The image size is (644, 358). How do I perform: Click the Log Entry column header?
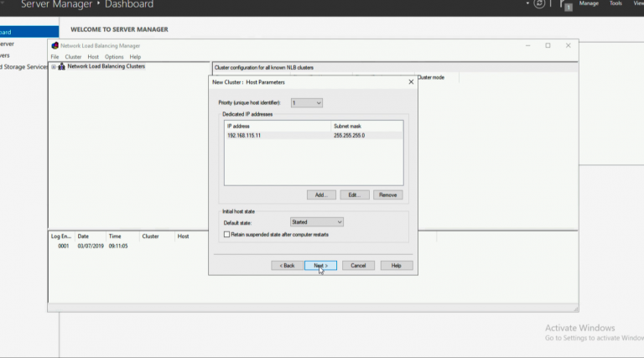coord(61,236)
